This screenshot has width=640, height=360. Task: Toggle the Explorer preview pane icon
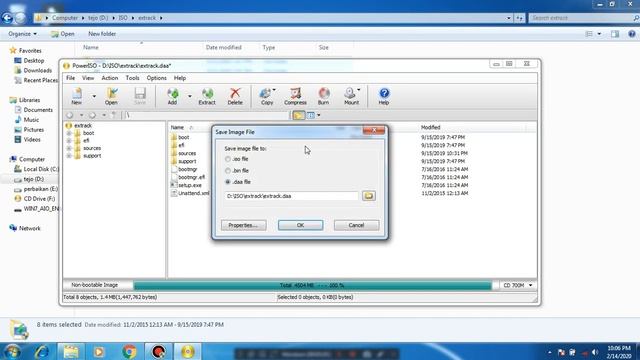point(615,34)
